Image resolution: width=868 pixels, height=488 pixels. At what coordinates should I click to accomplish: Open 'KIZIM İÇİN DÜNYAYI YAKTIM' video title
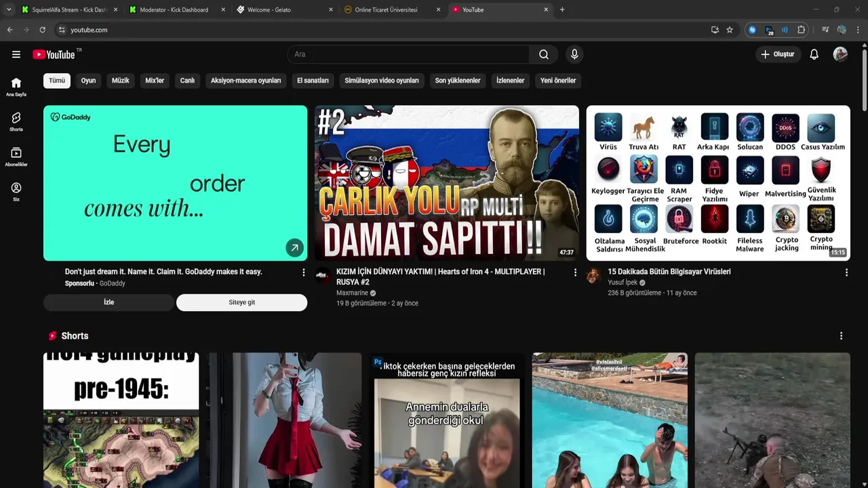[x=441, y=277]
